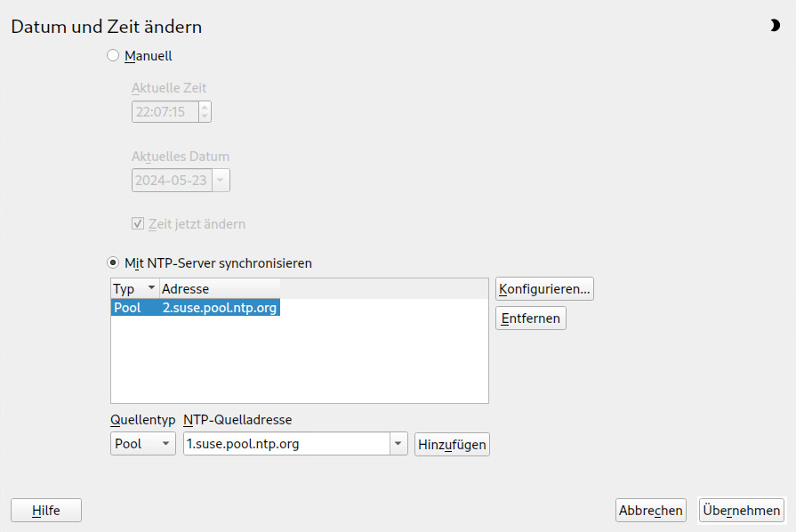Open Hilfe for this dialog
Image resolution: width=796 pixels, height=532 pixels.
click(x=46, y=510)
